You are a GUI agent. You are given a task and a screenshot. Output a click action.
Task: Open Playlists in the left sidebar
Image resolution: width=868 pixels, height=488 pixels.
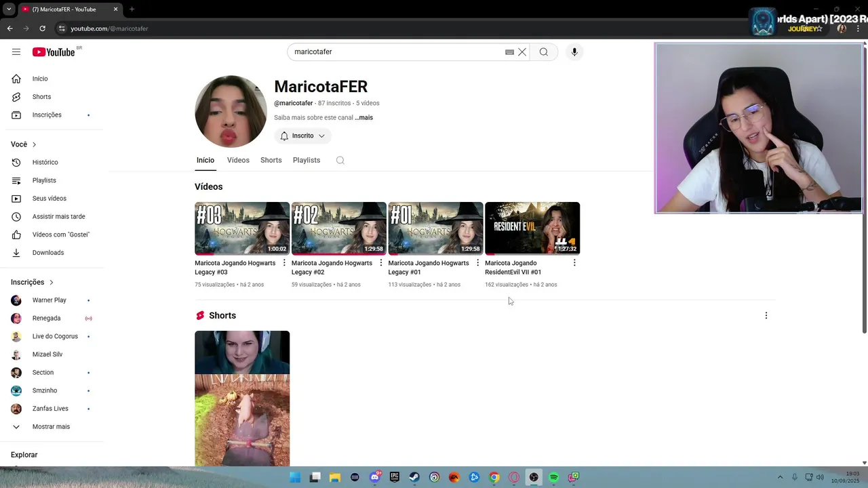point(52,180)
